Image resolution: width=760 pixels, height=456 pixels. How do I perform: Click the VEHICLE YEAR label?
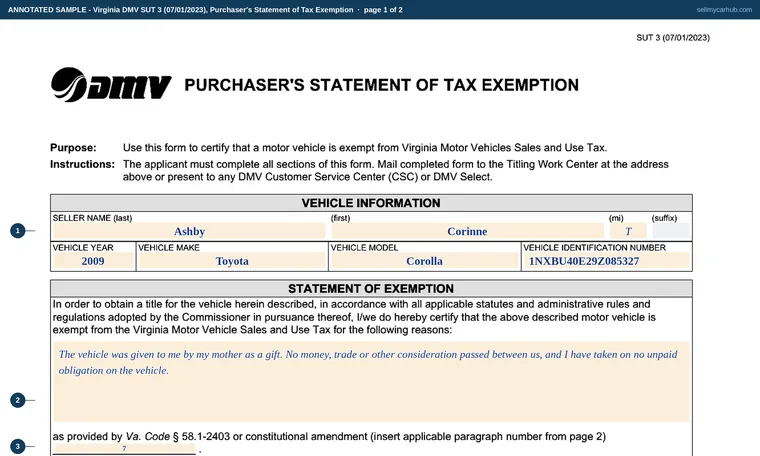coord(83,248)
